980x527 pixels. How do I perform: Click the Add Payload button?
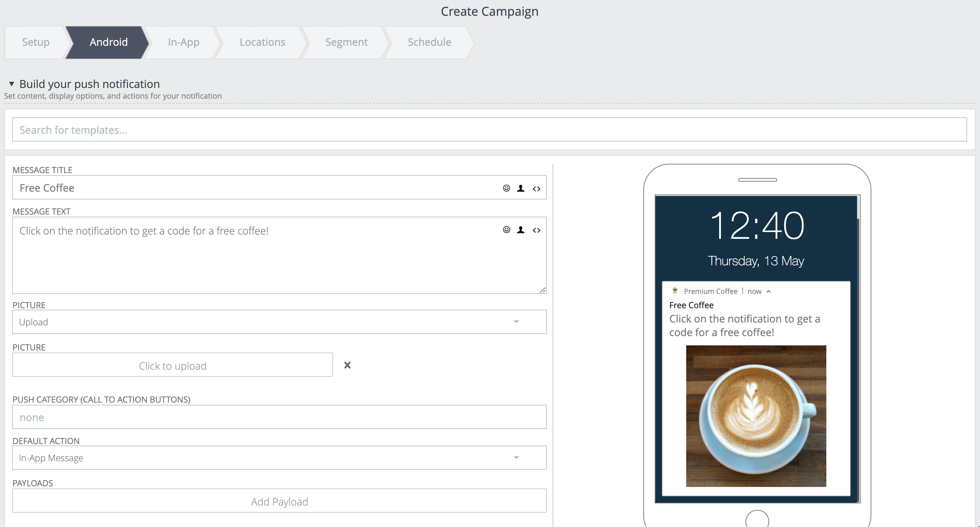279,501
